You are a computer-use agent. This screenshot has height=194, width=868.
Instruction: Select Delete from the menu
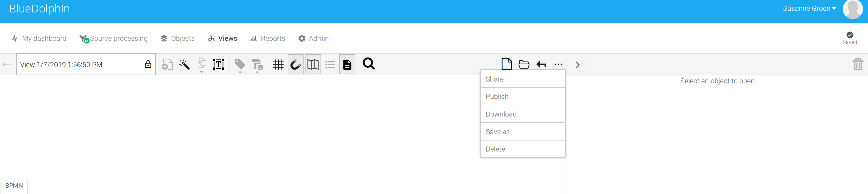(523, 149)
